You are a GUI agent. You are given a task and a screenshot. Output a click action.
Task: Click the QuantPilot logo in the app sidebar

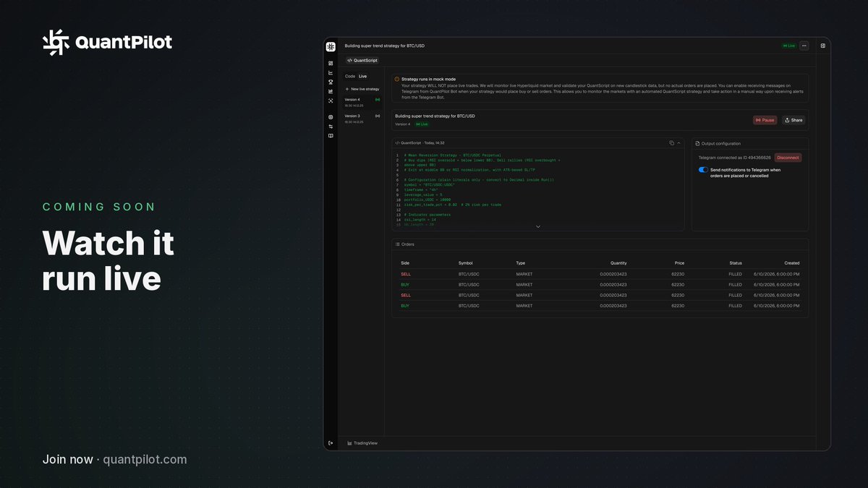click(x=331, y=46)
